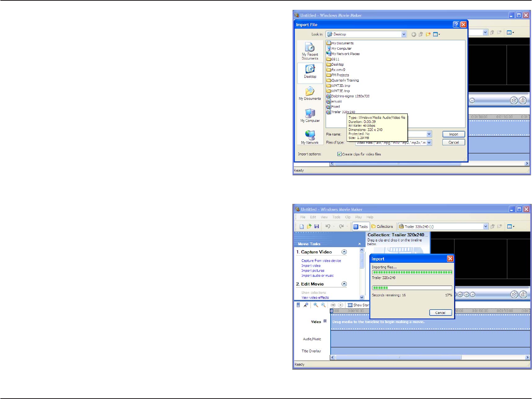Toggle the Collections pane button
The image size is (532, 399).
click(x=382, y=227)
